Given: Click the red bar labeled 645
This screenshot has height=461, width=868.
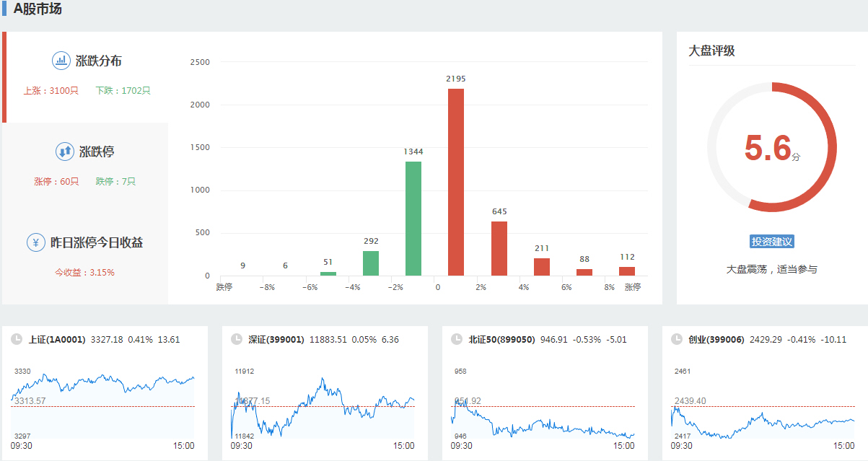Looking at the screenshot, I should pos(499,248).
